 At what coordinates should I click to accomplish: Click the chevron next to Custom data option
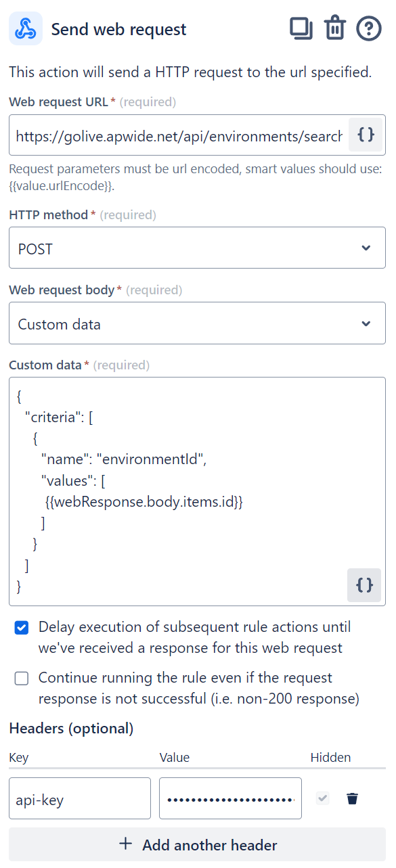point(366,323)
